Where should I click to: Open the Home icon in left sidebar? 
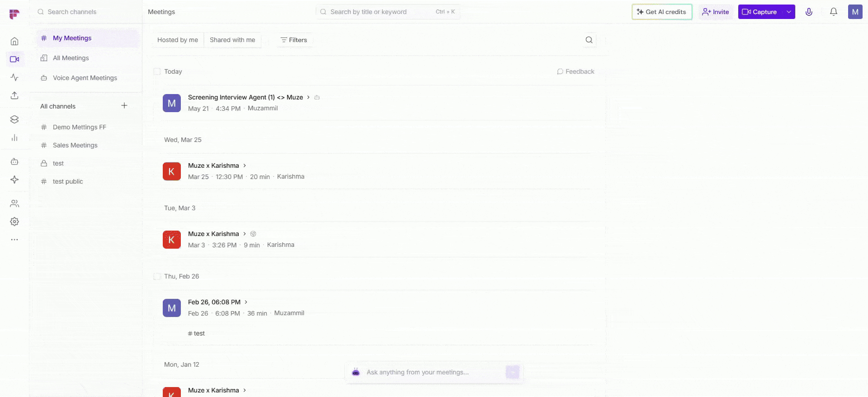click(x=14, y=41)
